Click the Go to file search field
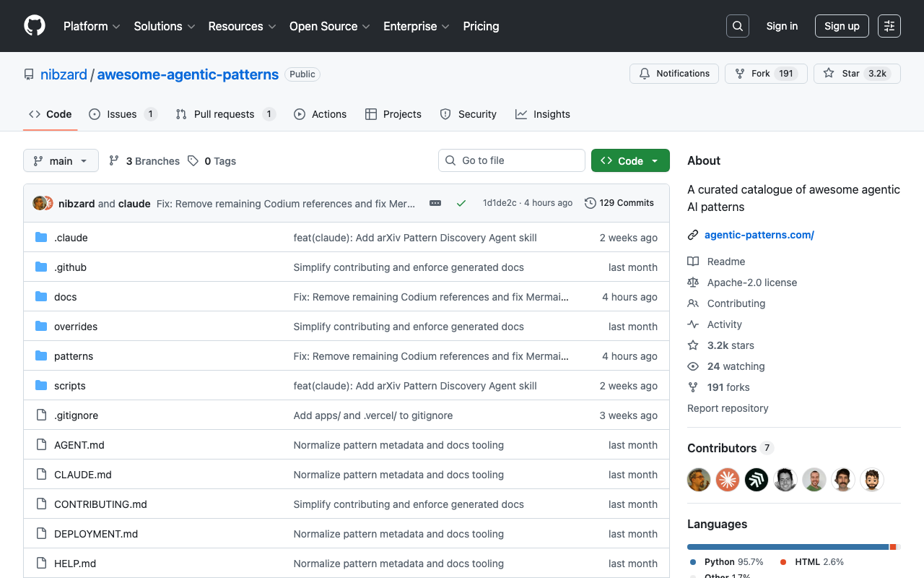Image resolution: width=924 pixels, height=578 pixels. (x=511, y=160)
